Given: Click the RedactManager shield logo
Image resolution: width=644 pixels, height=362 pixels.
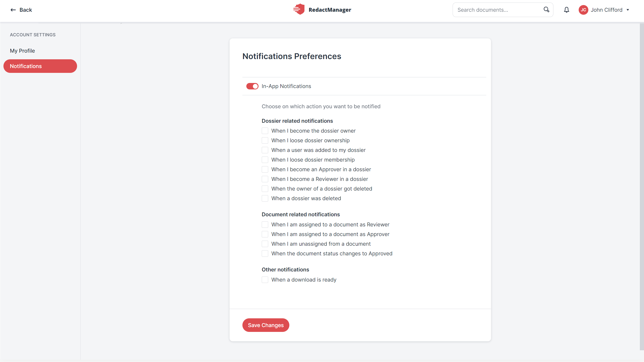Looking at the screenshot, I should (299, 9).
